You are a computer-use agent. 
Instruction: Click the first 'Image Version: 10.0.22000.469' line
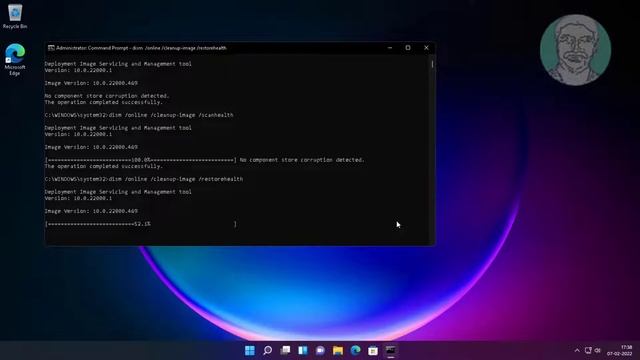click(91, 83)
